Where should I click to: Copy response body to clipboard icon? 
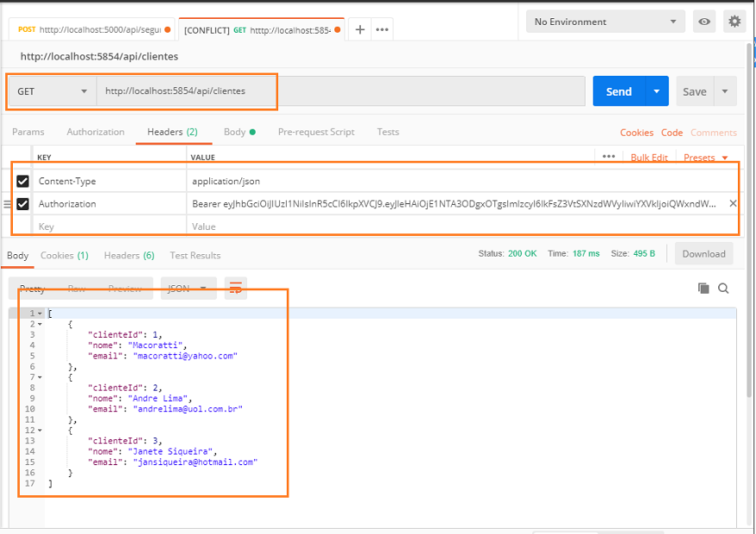(703, 288)
